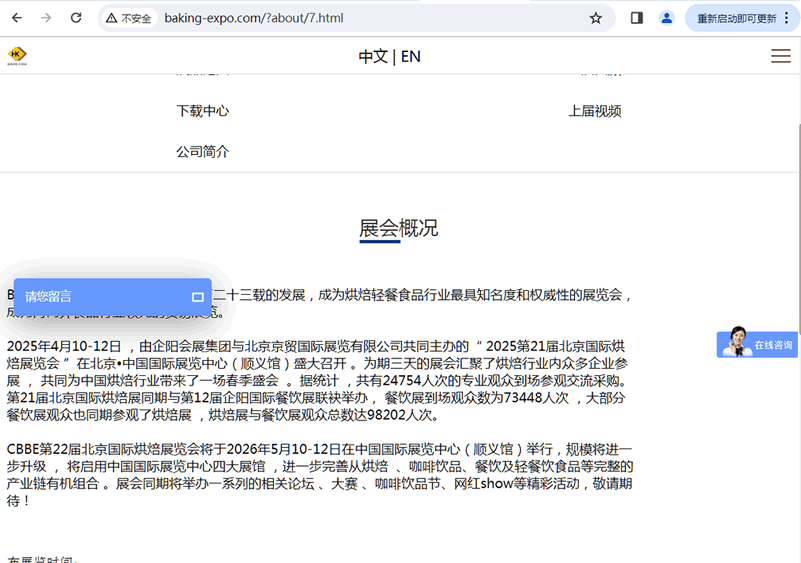Click the 重新启动即可更新 button
The height and width of the screenshot is (563, 801).
736,18
